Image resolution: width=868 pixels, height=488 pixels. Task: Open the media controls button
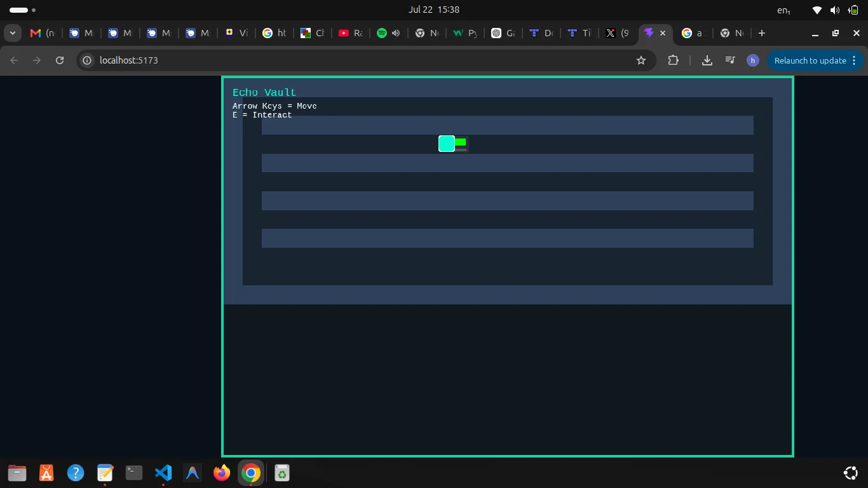coord(730,60)
